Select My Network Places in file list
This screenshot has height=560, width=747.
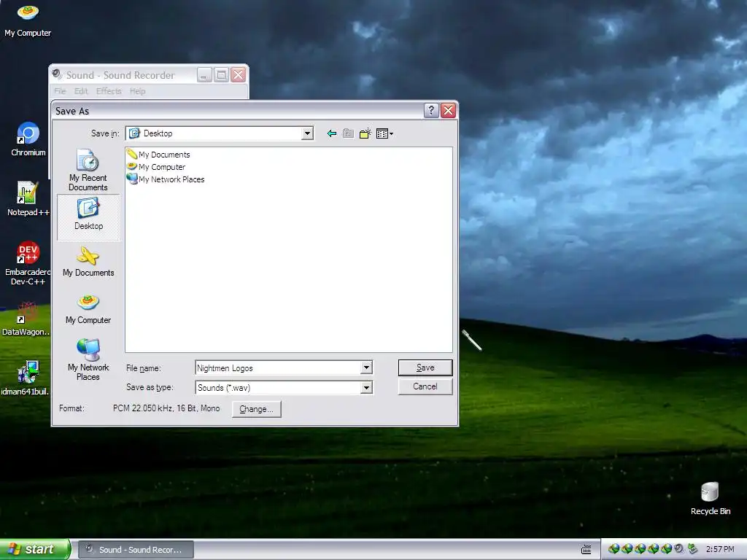[166, 179]
